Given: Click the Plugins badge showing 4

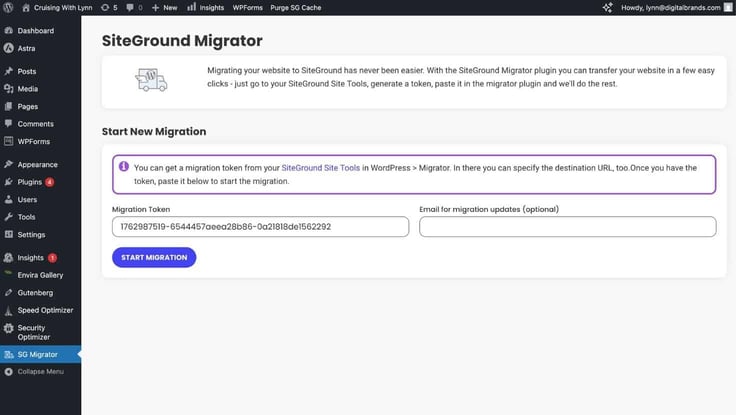Looking at the screenshot, I should pyautogui.click(x=50, y=182).
